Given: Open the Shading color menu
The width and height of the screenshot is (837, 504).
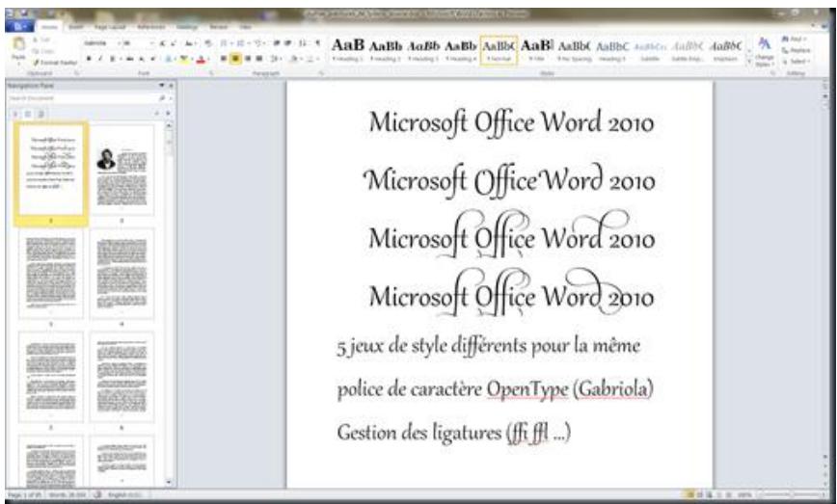Looking at the screenshot, I should pyautogui.click(x=294, y=59).
